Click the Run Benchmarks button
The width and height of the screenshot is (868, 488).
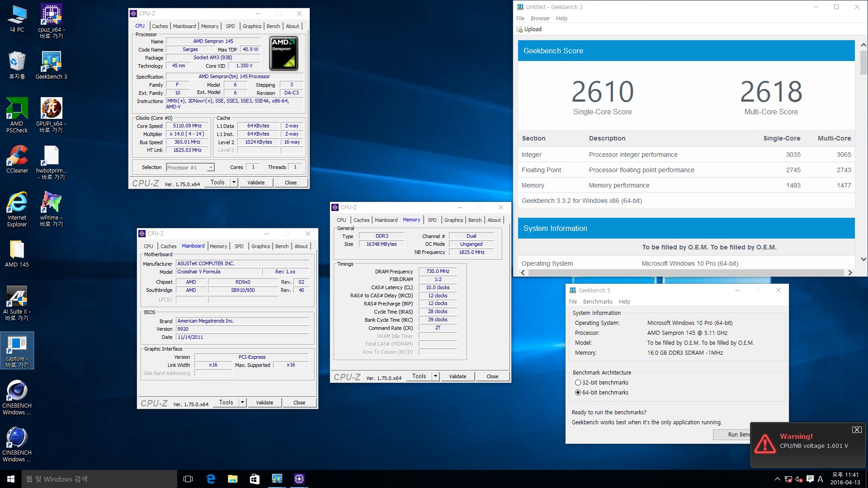[732, 434]
